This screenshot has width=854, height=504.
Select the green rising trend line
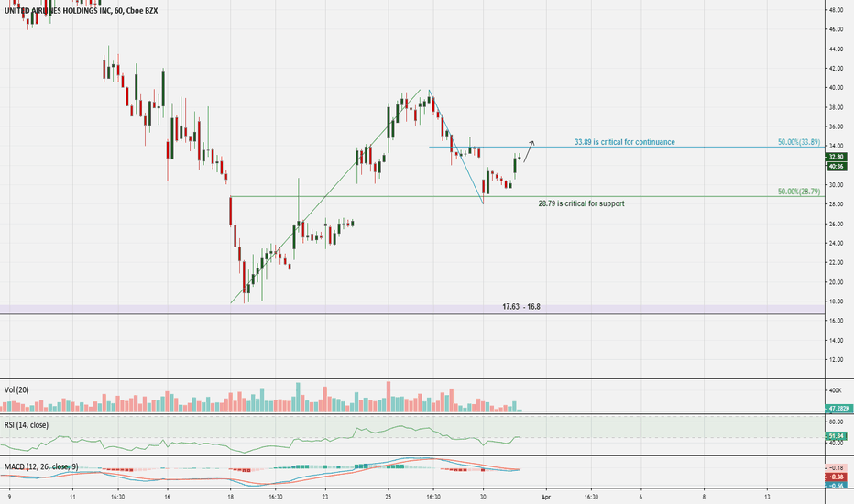(x=325, y=196)
